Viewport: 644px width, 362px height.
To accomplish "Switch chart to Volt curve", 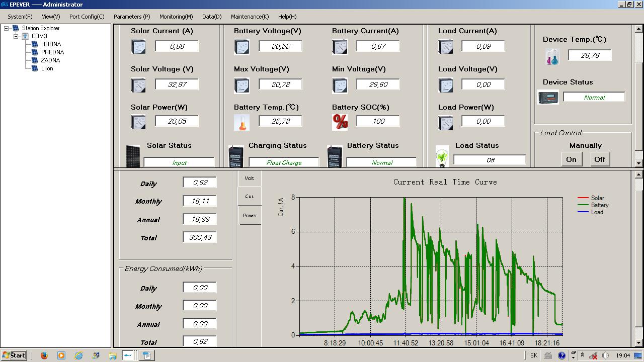I will tap(250, 178).
